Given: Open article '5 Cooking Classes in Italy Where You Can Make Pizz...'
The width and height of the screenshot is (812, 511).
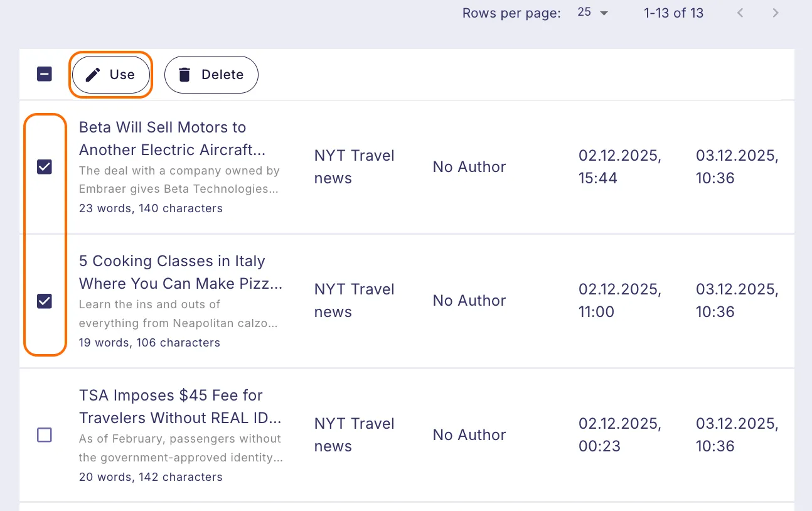Looking at the screenshot, I should click(181, 272).
